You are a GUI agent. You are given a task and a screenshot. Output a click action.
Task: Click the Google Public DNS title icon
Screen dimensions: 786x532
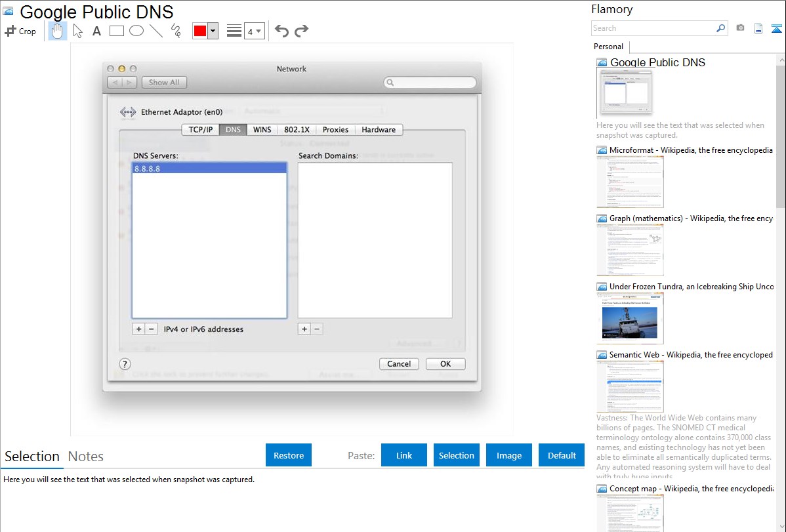pyautogui.click(x=8, y=11)
